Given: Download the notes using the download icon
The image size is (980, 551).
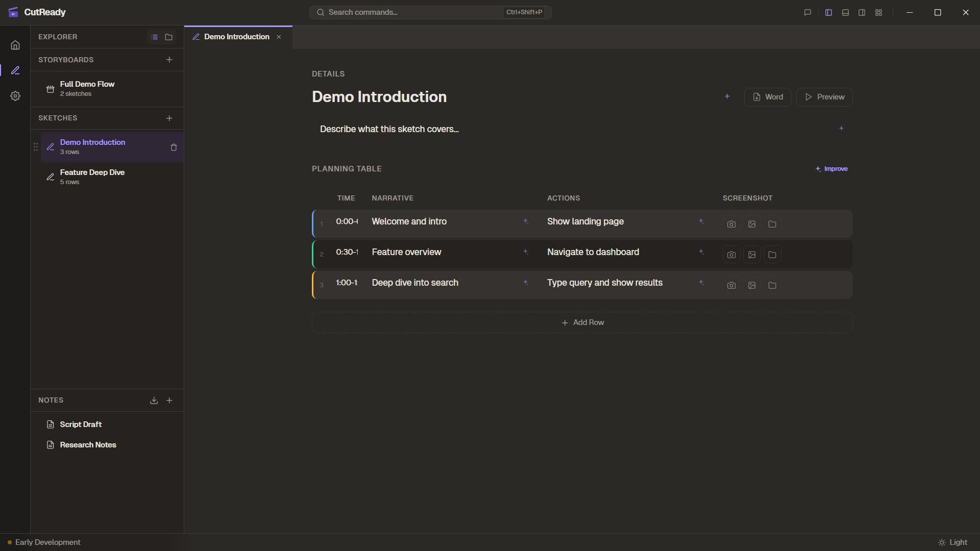Looking at the screenshot, I should click(154, 400).
